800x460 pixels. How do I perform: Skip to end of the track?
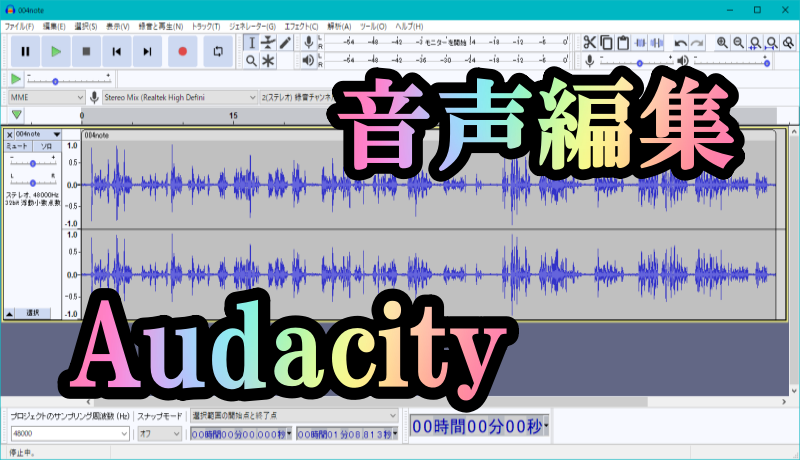pos(147,51)
